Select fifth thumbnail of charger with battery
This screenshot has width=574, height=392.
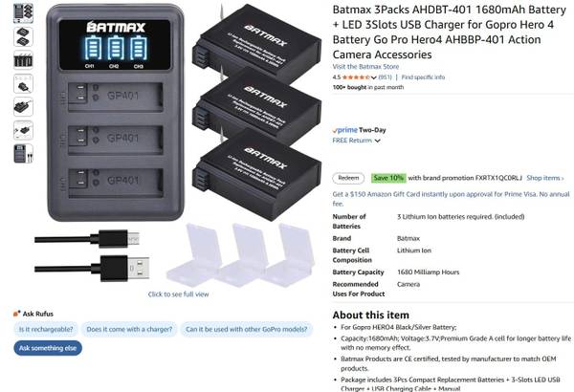[23, 107]
